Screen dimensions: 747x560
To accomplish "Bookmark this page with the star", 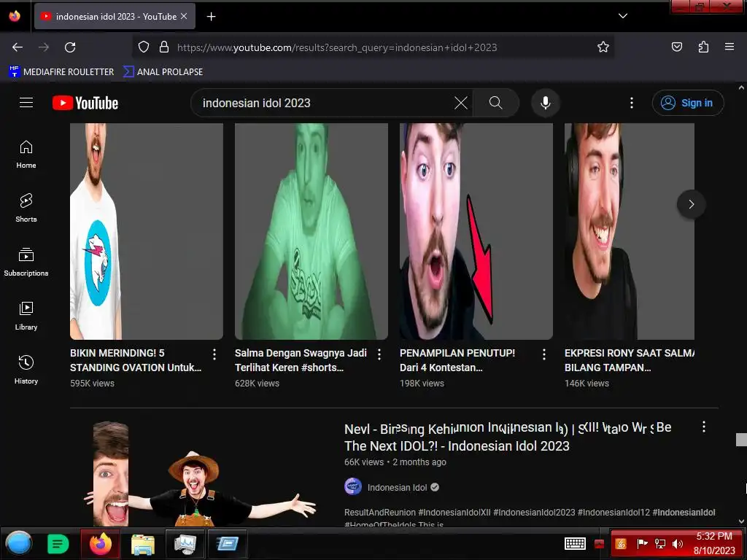I will [x=603, y=47].
